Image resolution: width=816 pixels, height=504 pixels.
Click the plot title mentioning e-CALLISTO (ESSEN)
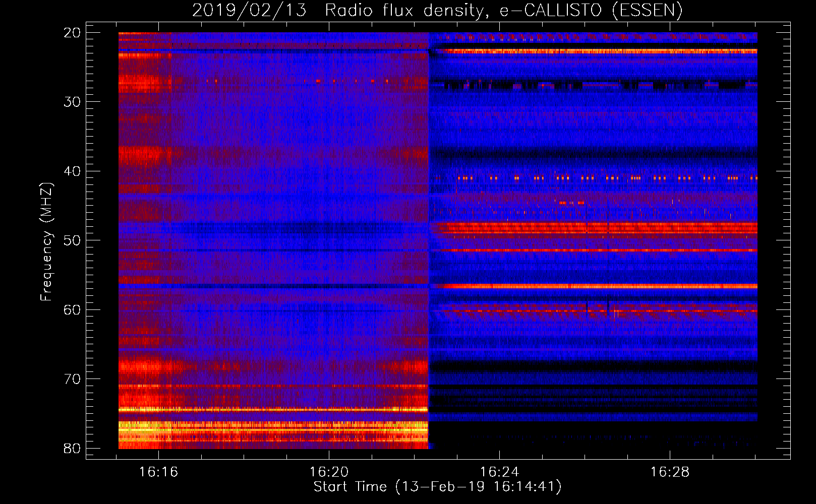[437, 11]
